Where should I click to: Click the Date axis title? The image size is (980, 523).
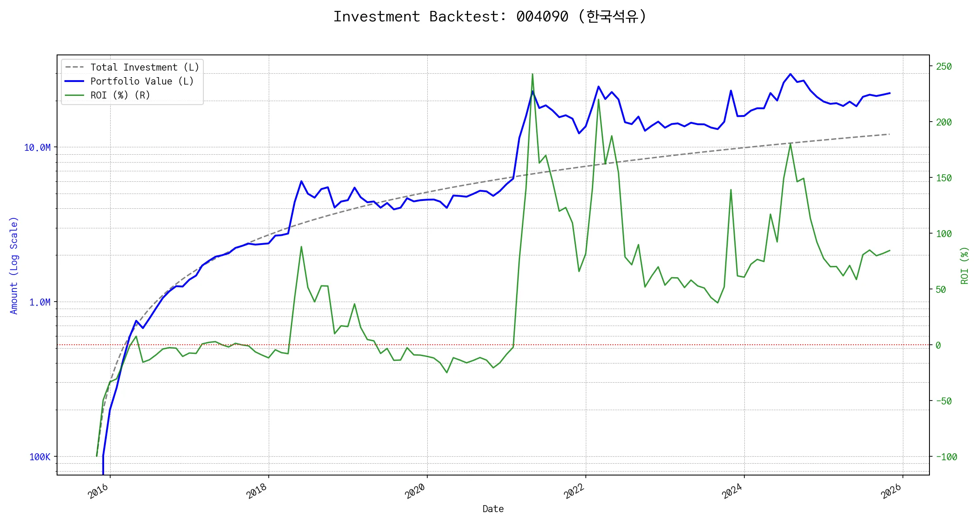click(493, 509)
